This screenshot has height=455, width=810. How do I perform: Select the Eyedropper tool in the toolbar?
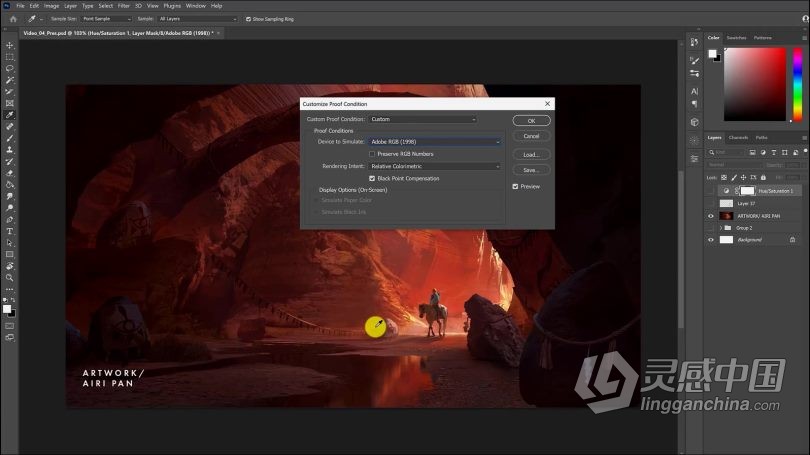9,115
